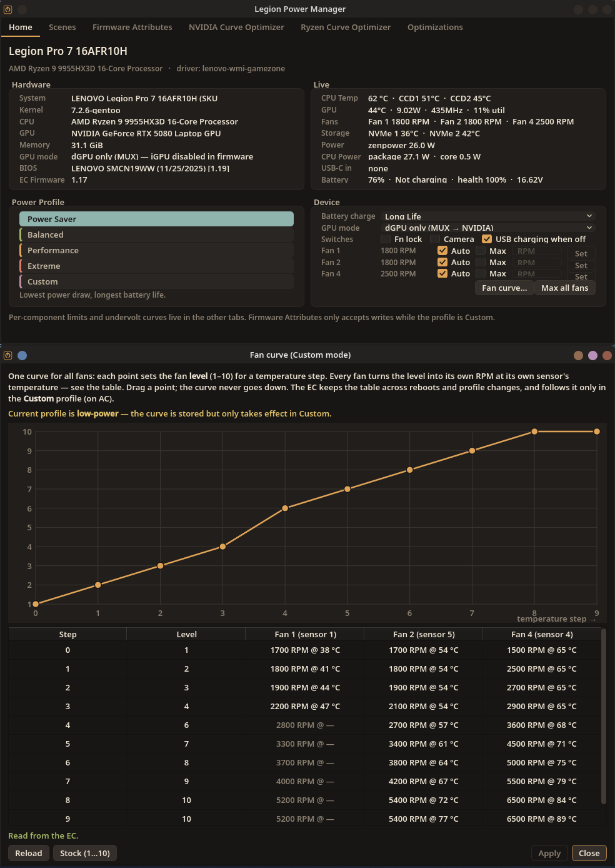Open the Firmware Attributes tab
The height and width of the screenshot is (868, 615).
tap(132, 27)
